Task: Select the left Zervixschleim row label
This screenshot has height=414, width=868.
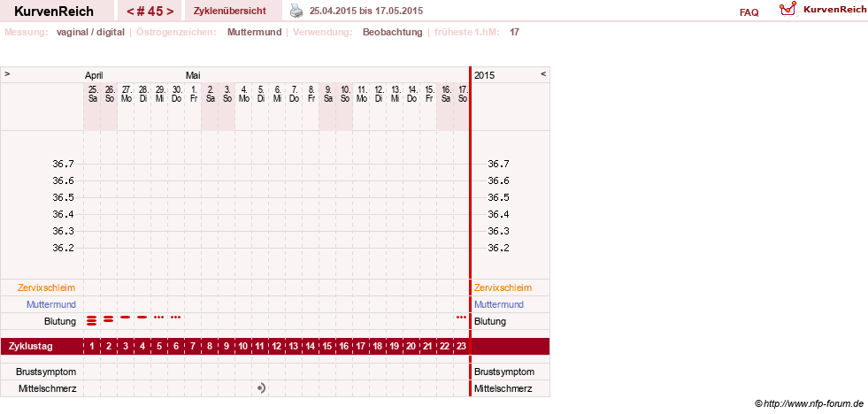Action: pos(47,287)
